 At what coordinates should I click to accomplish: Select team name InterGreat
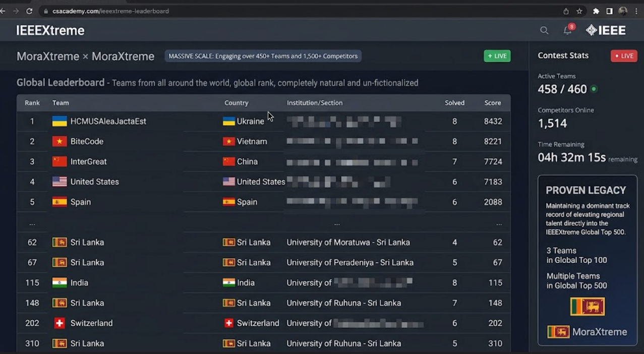(x=89, y=161)
